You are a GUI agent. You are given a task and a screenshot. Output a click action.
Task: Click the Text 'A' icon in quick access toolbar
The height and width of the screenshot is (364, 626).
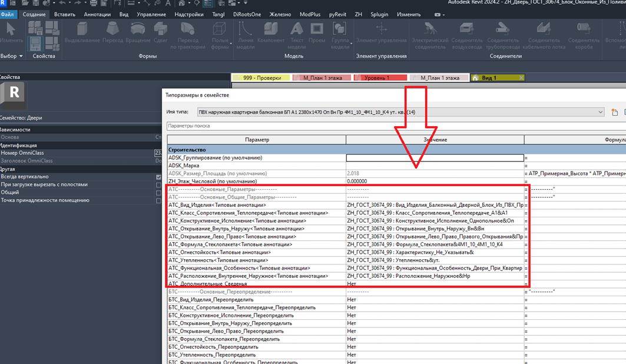tap(168, 3)
